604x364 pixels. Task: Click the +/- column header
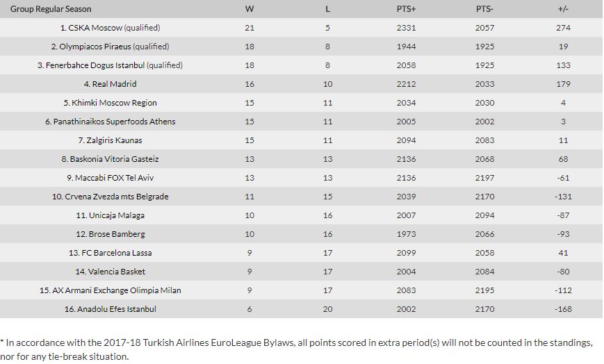click(x=563, y=9)
